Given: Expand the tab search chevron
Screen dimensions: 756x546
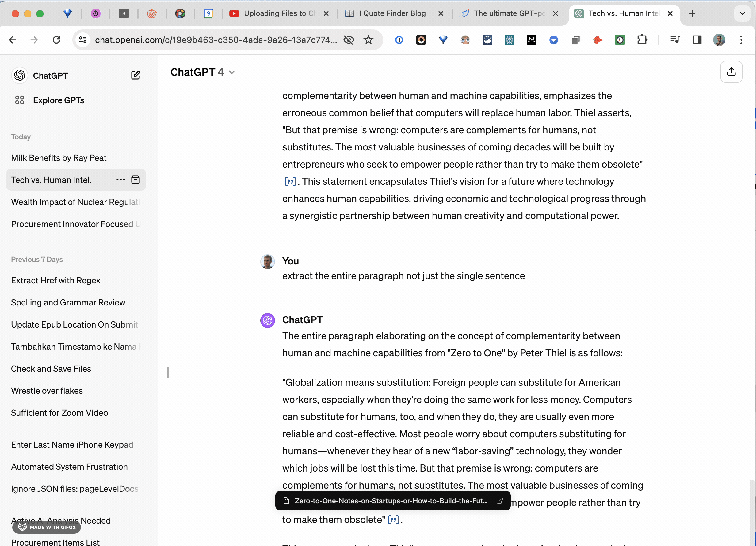Looking at the screenshot, I should click(x=742, y=13).
